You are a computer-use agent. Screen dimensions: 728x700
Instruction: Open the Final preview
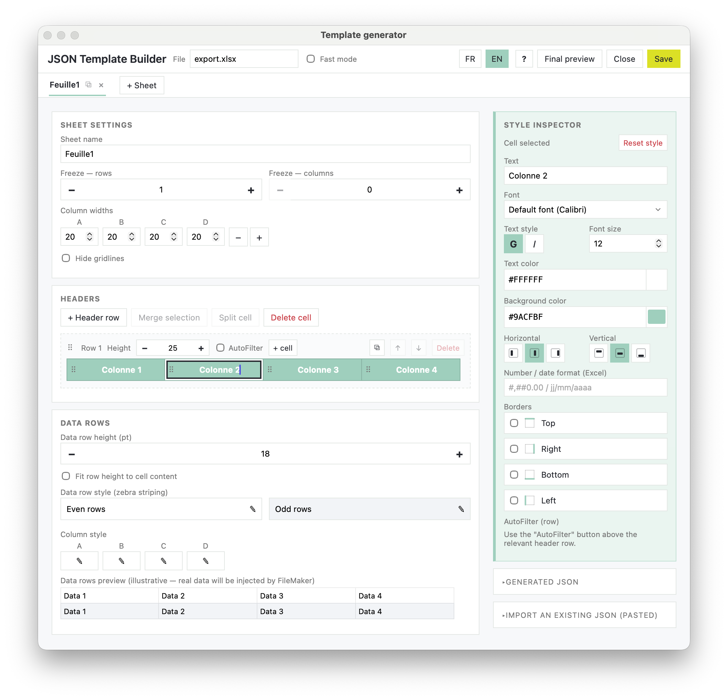(569, 59)
